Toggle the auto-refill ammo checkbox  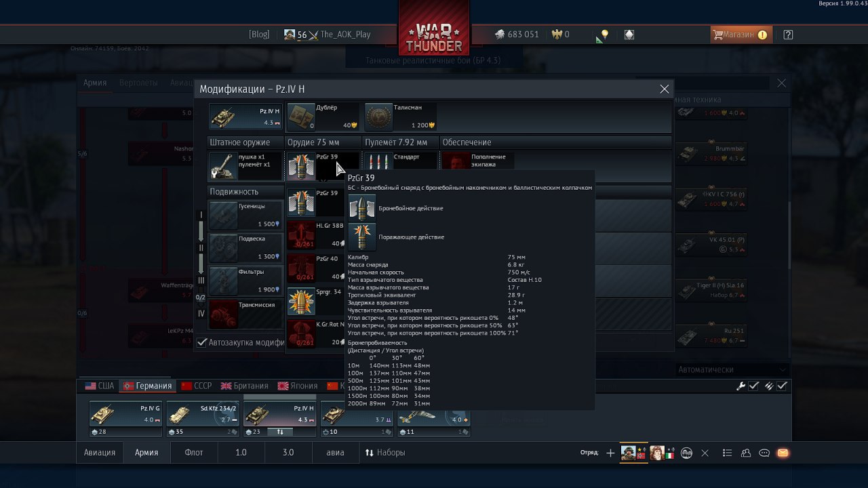click(782, 386)
